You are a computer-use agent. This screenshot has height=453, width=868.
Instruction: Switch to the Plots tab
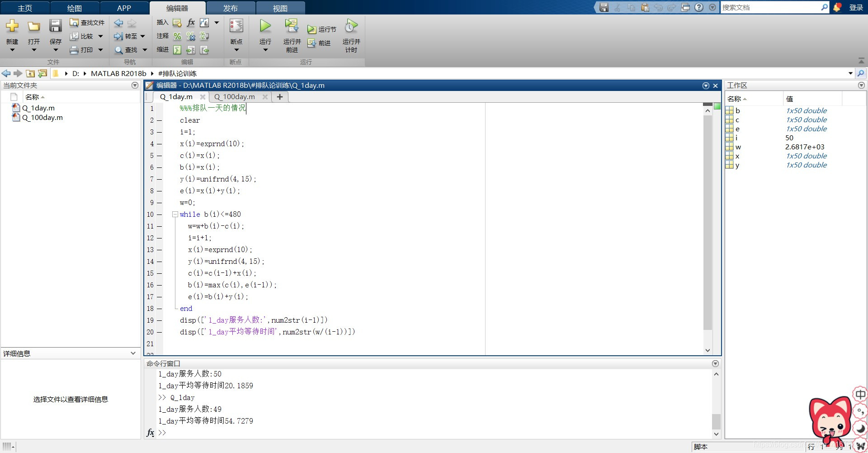[x=75, y=8]
